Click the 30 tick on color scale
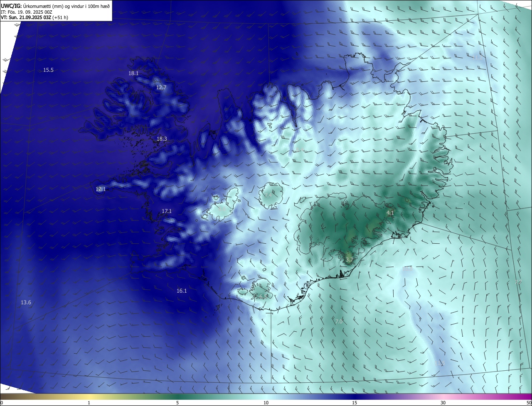Viewport: 532px width, 406px height. point(443,403)
